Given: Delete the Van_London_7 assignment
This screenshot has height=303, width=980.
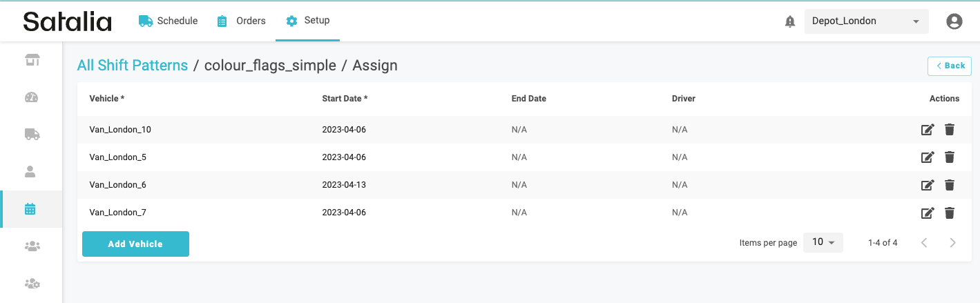Looking at the screenshot, I should 950,213.
